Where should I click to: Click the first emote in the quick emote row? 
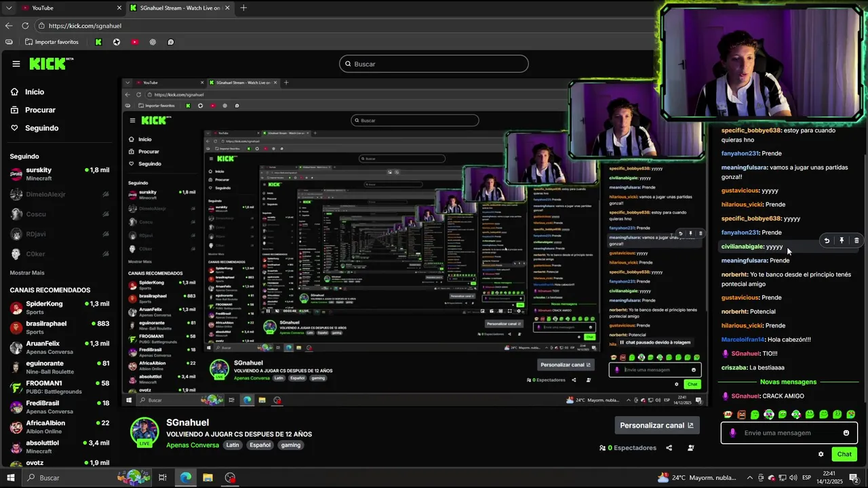[728, 414]
